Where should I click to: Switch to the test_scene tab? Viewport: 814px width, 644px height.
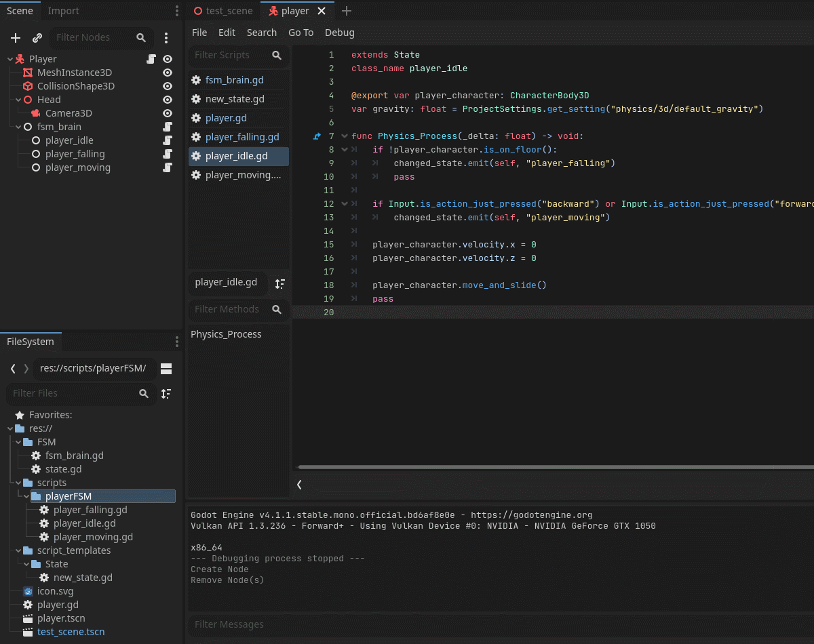tap(223, 11)
